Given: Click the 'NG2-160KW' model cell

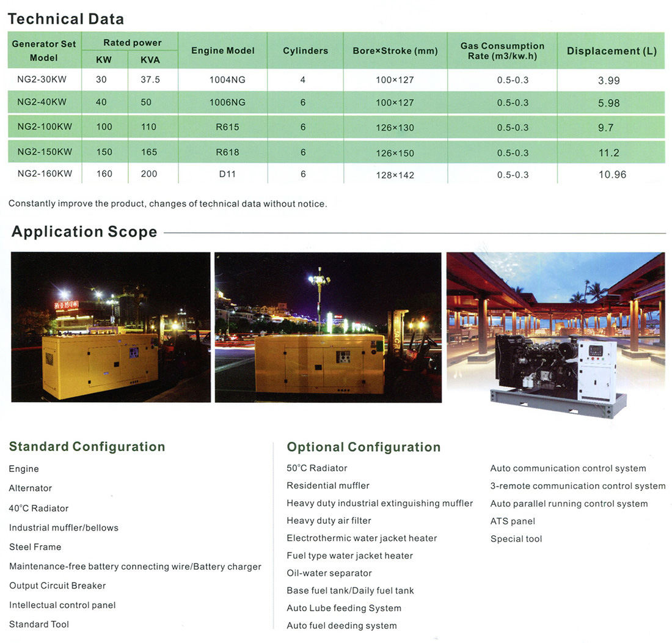Looking at the screenshot, I should pos(45,174).
